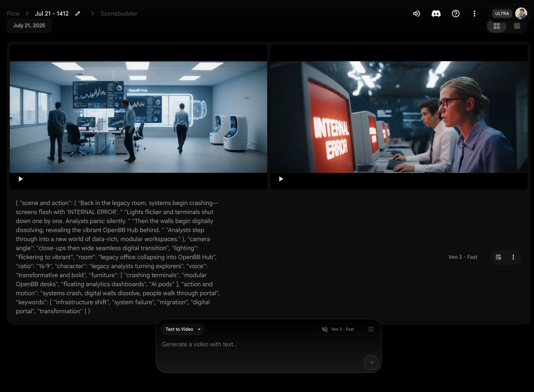Open generation settings sliders icon
This screenshot has height=392, width=534.
[x=371, y=329]
